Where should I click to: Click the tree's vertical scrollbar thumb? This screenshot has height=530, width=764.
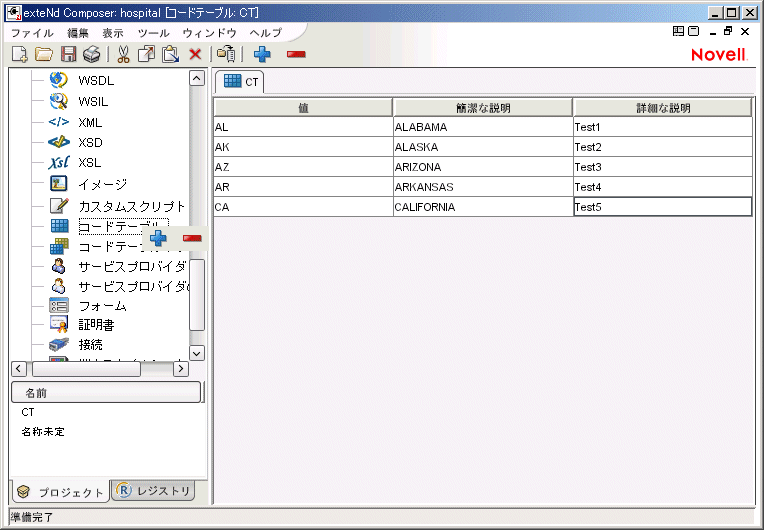pyautogui.click(x=197, y=295)
